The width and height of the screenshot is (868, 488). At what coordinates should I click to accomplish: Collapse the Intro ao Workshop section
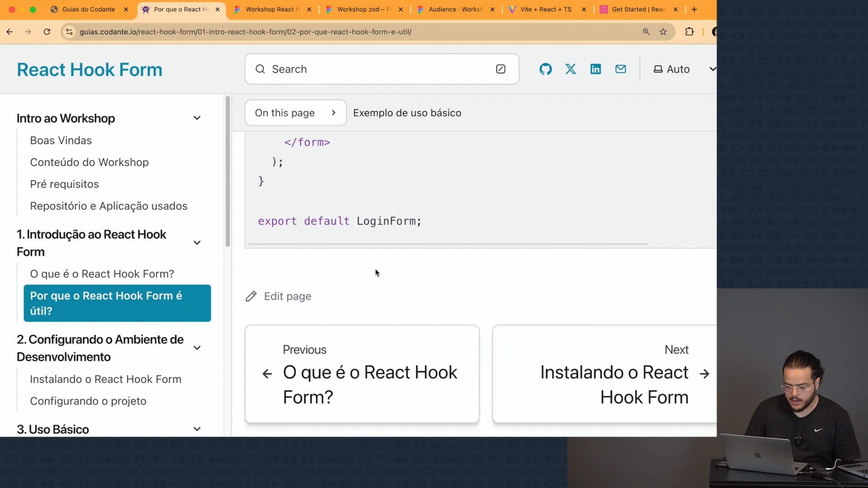click(x=197, y=118)
